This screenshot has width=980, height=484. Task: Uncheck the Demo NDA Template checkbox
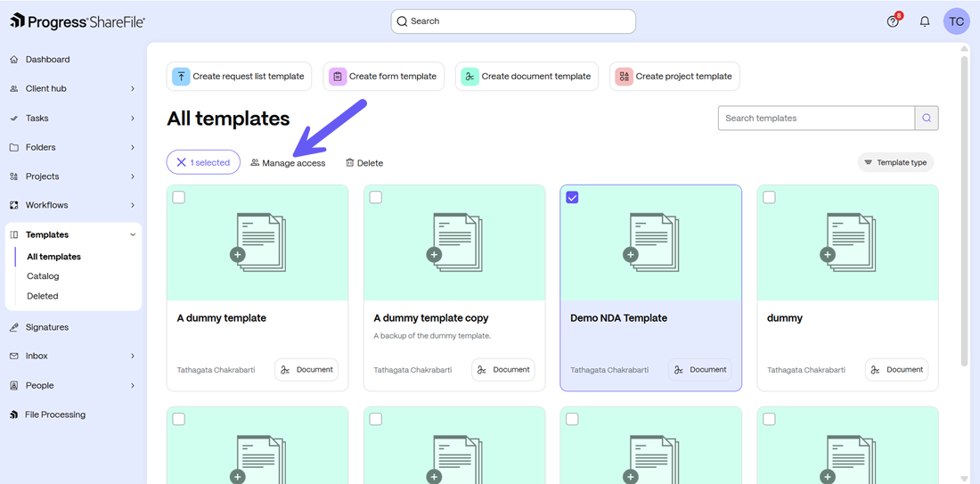(x=572, y=198)
